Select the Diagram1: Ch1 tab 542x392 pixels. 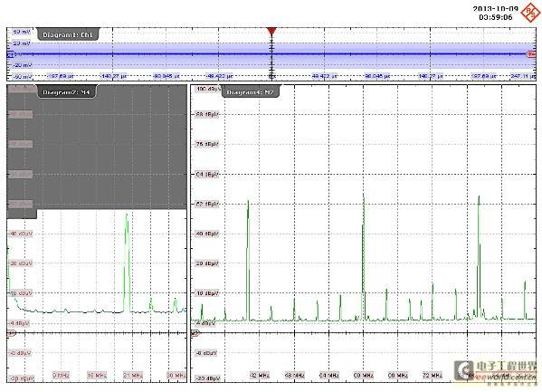click(68, 34)
